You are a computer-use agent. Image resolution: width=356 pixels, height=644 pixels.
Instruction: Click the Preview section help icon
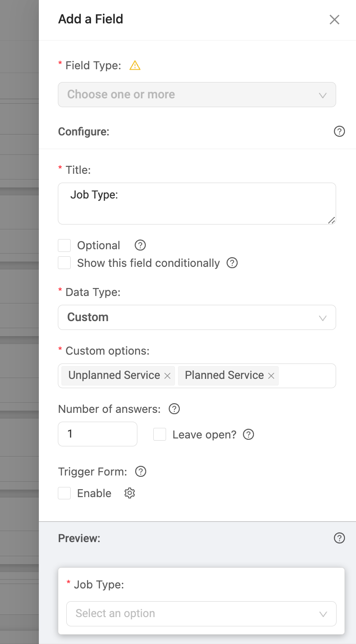pos(339,538)
